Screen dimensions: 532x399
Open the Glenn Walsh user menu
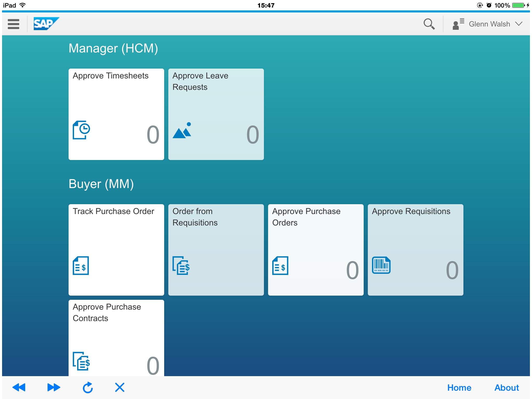(489, 24)
